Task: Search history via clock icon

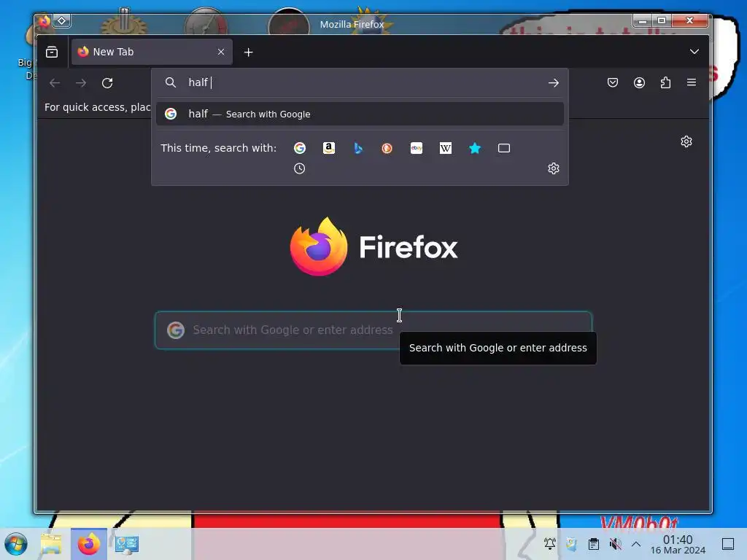Action: pos(299,168)
